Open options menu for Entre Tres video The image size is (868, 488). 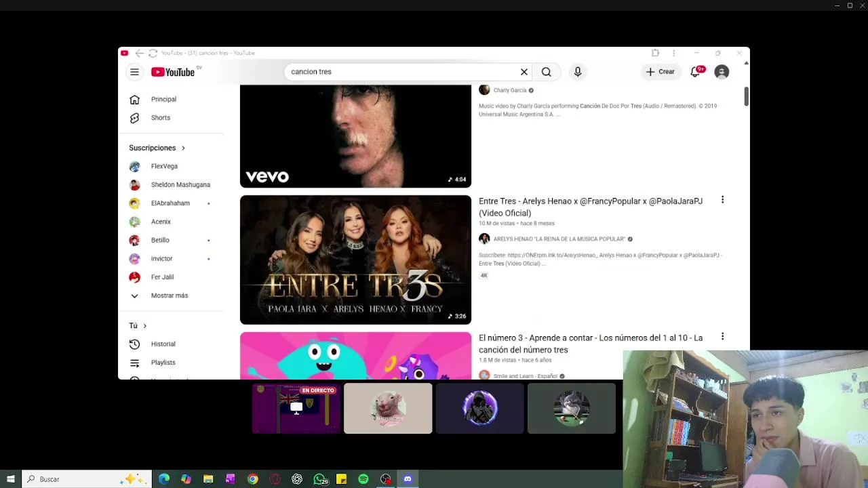722,200
